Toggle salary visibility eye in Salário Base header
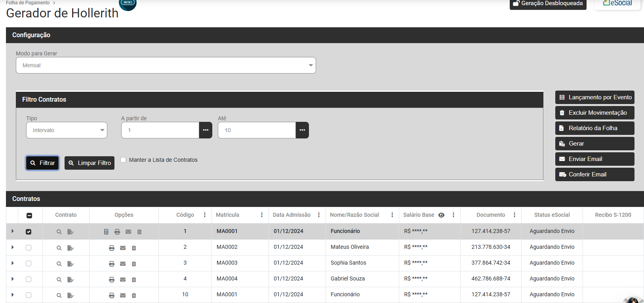 tap(441, 215)
